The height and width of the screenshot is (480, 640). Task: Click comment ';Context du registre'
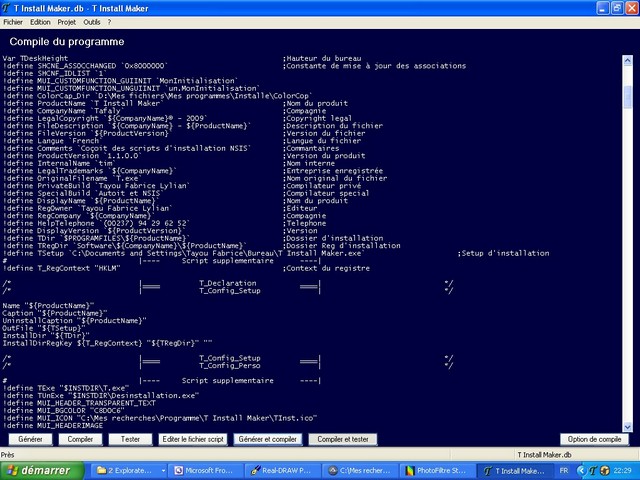pyautogui.click(x=326, y=268)
